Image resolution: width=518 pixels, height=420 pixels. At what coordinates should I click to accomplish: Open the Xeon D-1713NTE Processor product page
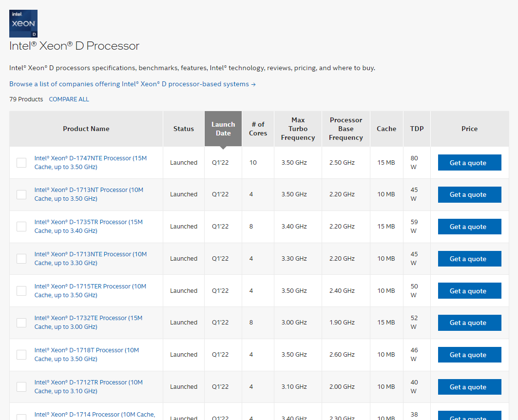click(x=91, y=259)
